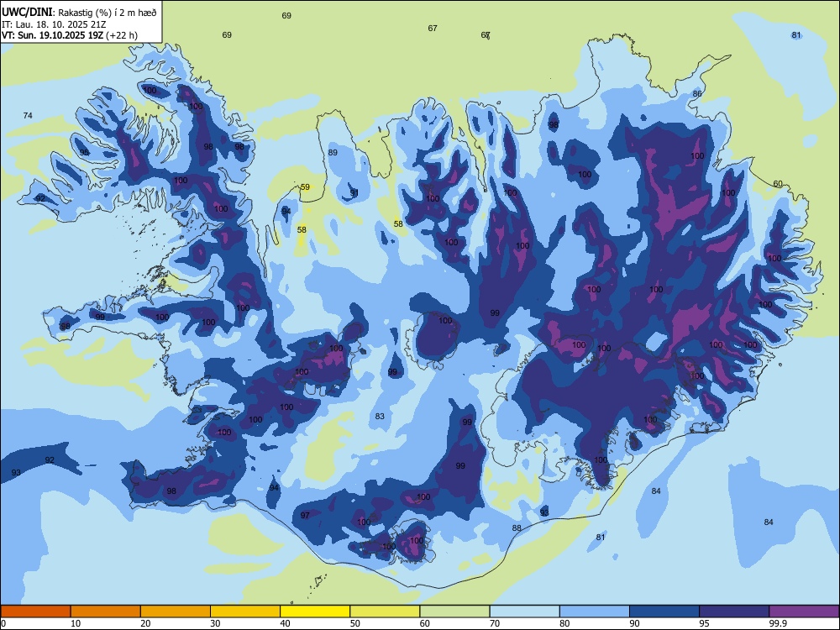The image size is (840, 630).
Task: Click the amber 20–30 legend swatch
Action: pyautogui.click(x=176, y=612)
